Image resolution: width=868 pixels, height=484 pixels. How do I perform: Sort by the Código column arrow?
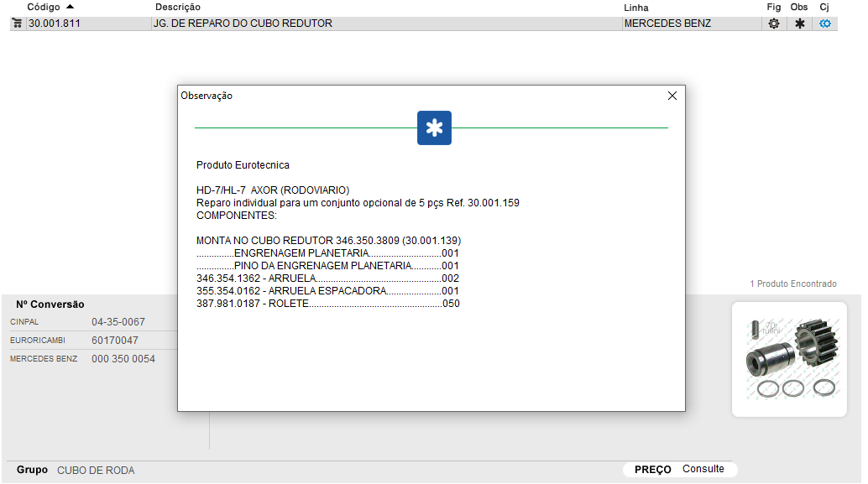point(70,7)
